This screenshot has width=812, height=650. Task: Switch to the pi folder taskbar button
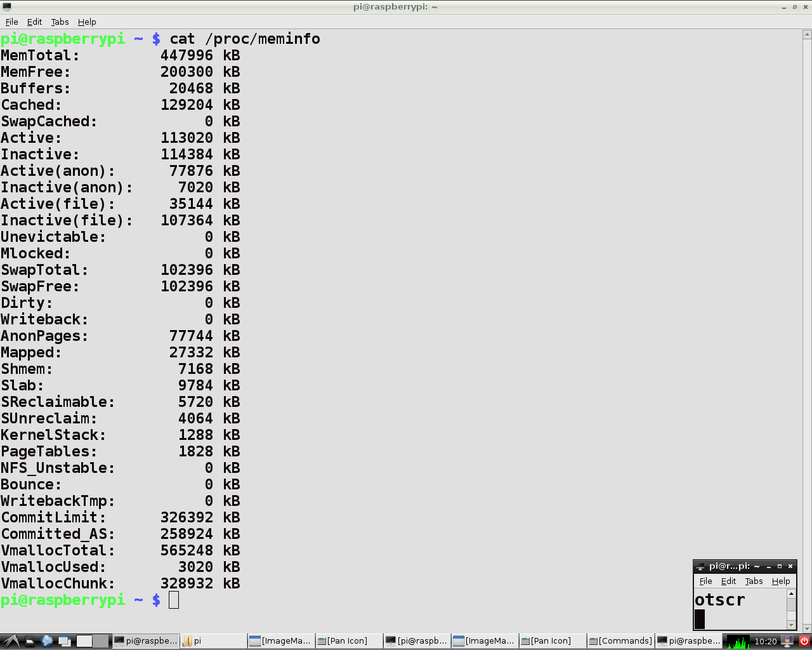click(x=213, y=641)
